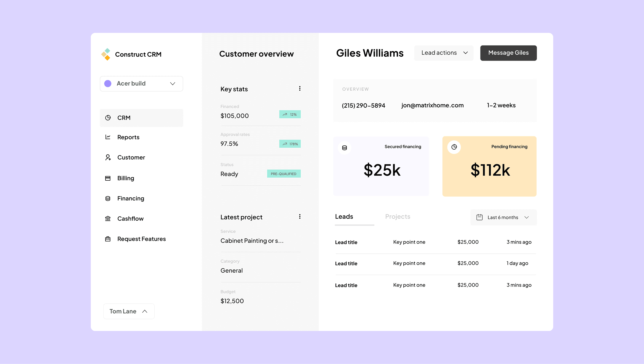
Task: Open the Lead actions dropdown
Action: [x=444, y=53]
